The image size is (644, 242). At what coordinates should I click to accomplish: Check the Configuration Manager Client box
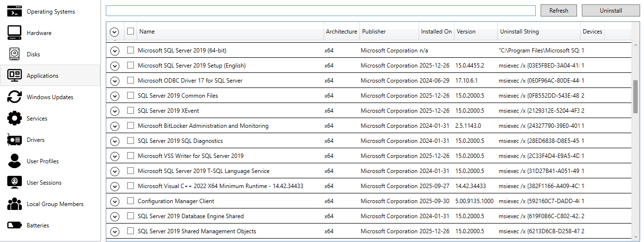click(x=131, y=201)
